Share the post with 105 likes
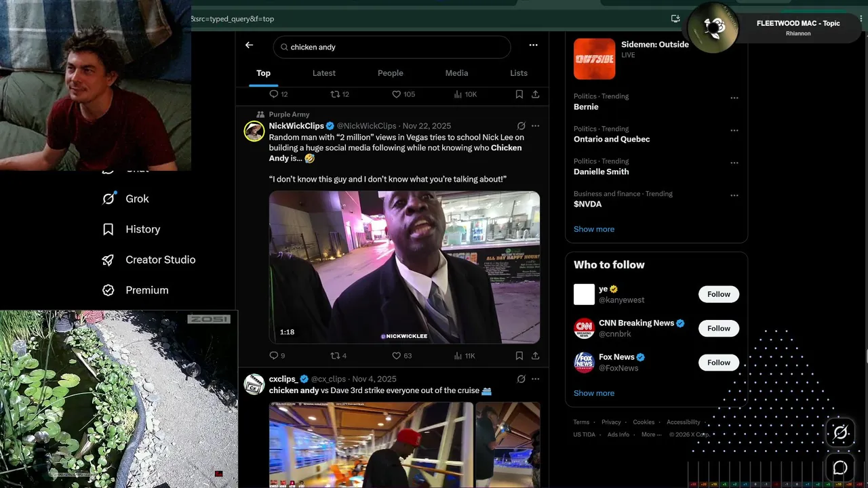The width and height of the screenshot is (868, 488). 535,94
